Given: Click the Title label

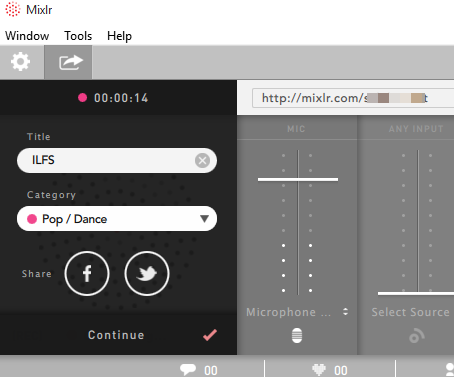Looking at the screenshot, I should (39, 137).
